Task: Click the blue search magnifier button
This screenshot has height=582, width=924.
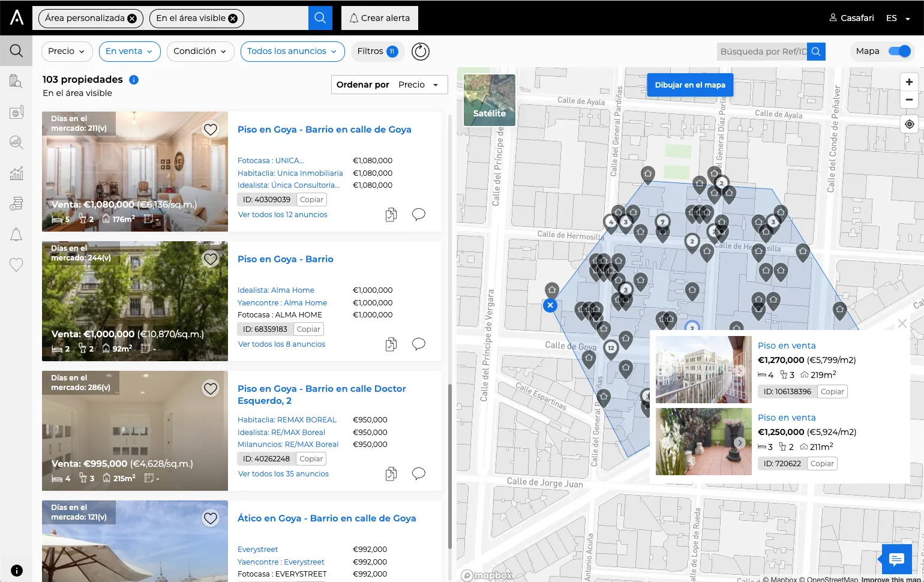Action: (x=320, y=18)
